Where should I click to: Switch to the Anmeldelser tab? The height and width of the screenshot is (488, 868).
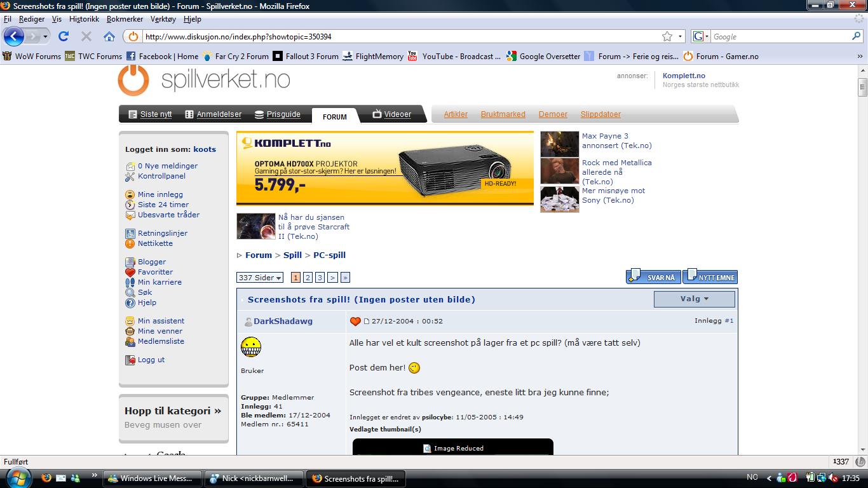pos(213,114)
